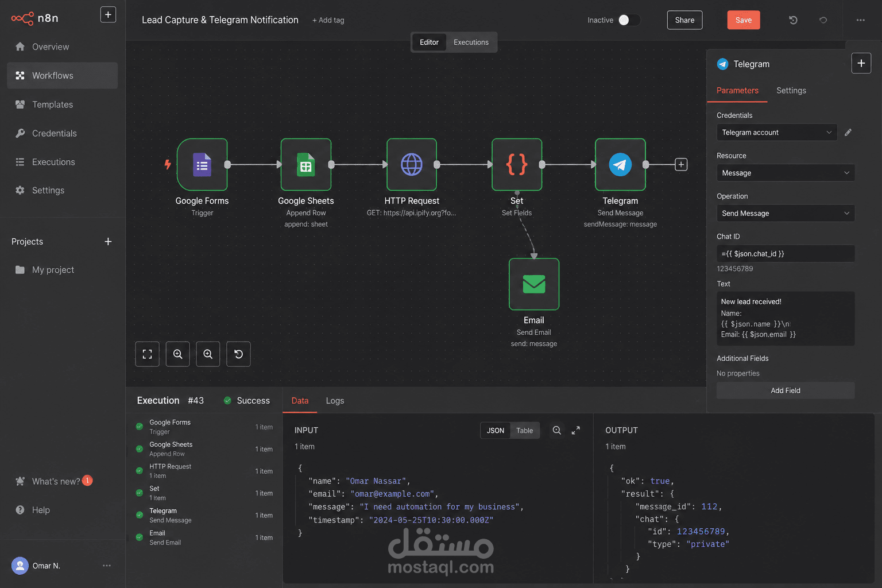Select the Set node with braces
The width and height of the screenshot is (882, 588).
tap(517, 164)
